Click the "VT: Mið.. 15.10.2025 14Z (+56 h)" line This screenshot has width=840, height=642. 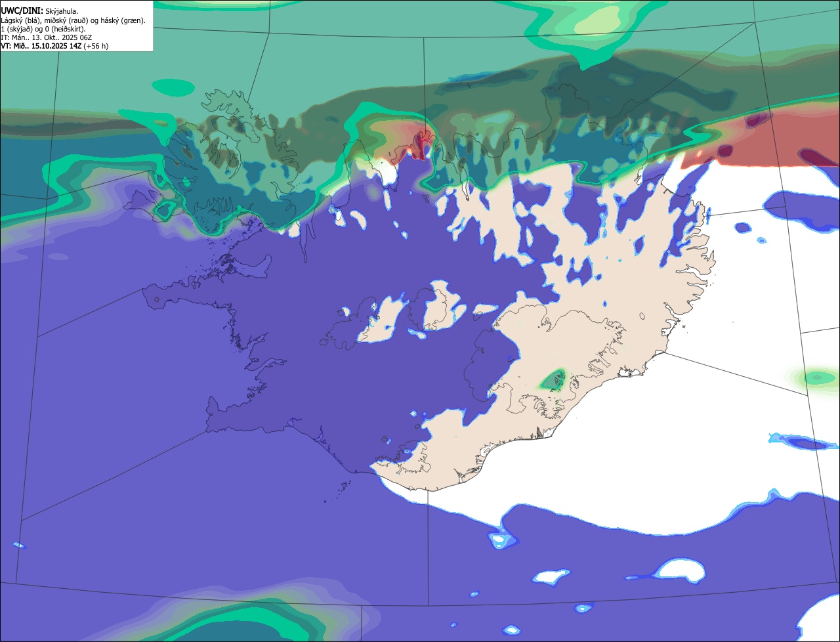pyautogui.click(x=54, y=46)
